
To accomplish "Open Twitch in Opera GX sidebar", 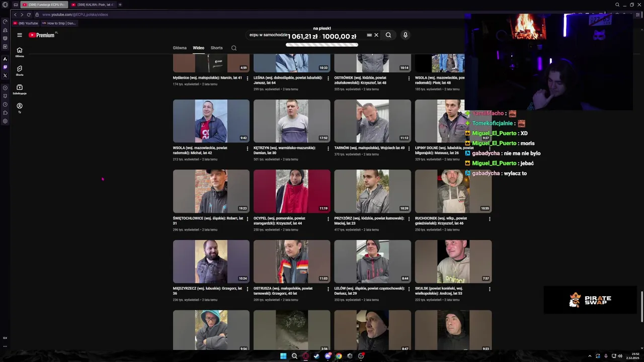I will coord(5,67).
